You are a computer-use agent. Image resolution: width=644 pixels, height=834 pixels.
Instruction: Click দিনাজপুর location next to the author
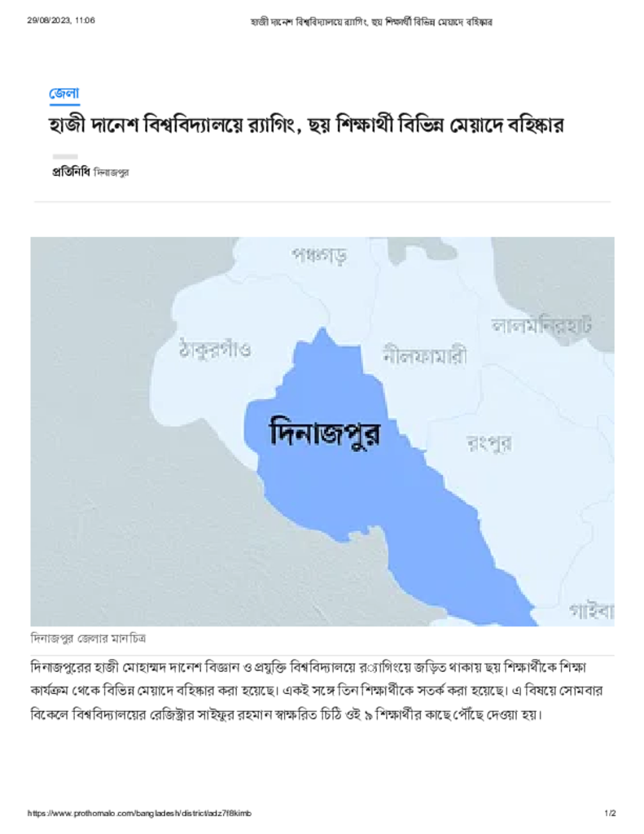(x=112, y=173)
